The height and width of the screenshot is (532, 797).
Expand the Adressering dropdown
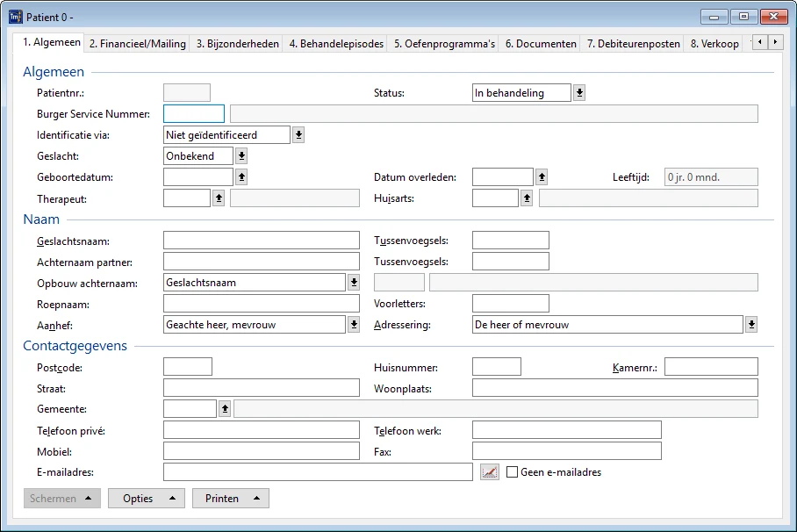click(x=751, y=325)
